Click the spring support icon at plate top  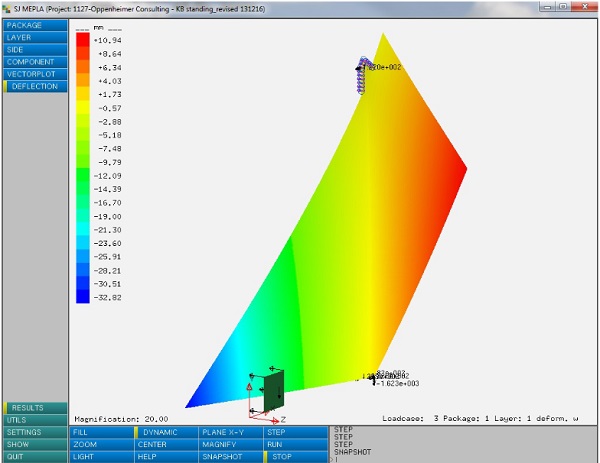[362, 76]
